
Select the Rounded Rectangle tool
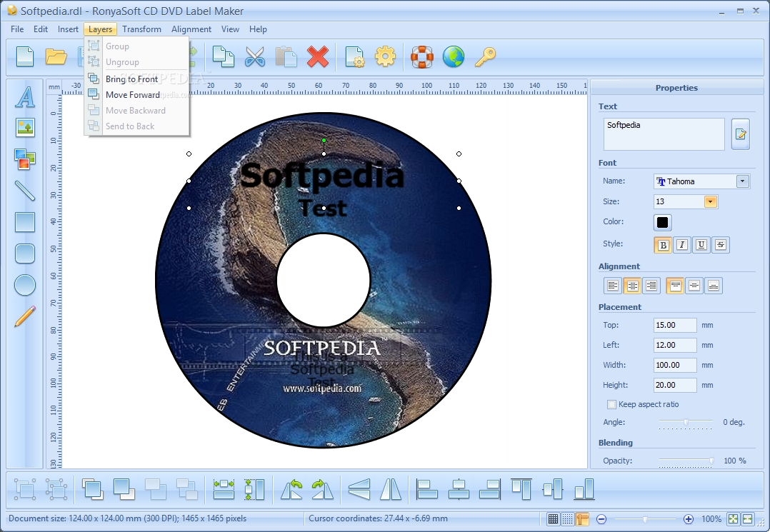click(x=25, y=254)
